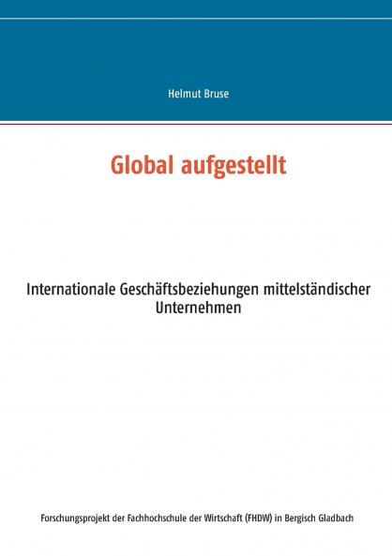Click the word Unternehmen in the subtitle
This screenshot has height=556, width=392.
[x=198, y=308]
